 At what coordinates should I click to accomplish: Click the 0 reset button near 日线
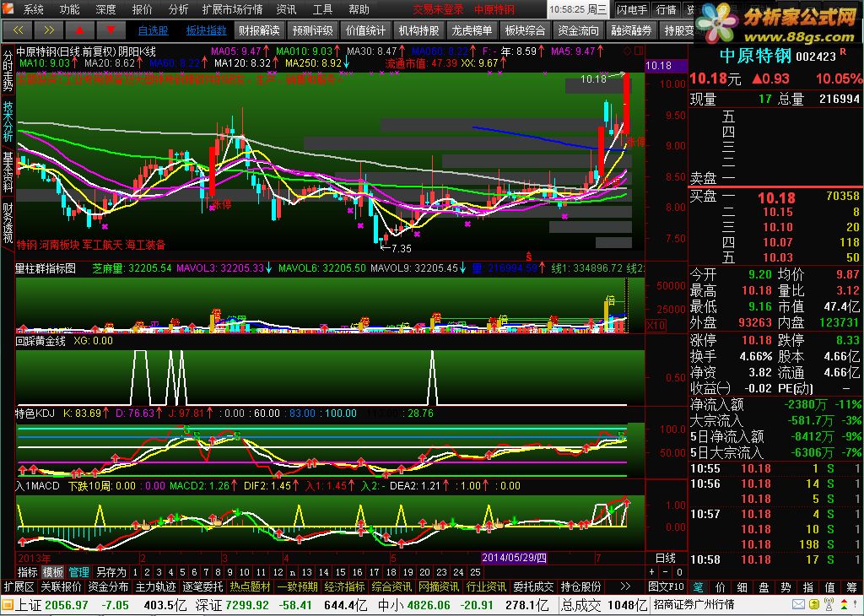(x=679, y=572)
